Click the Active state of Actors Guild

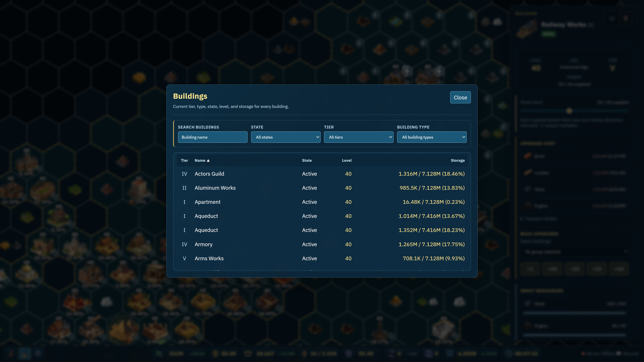[309, 174]
